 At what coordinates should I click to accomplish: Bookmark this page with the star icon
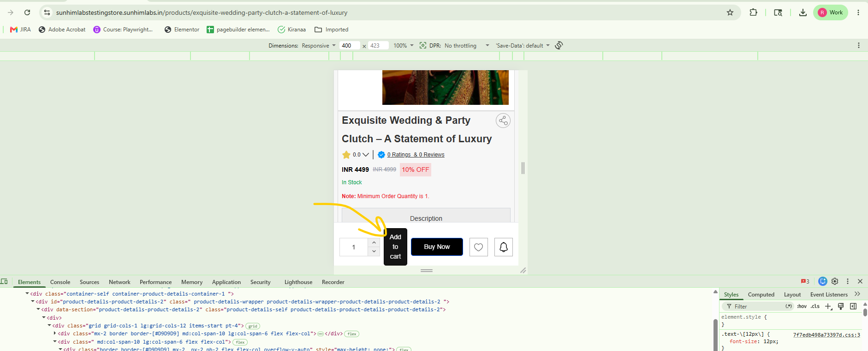[730, 12]
